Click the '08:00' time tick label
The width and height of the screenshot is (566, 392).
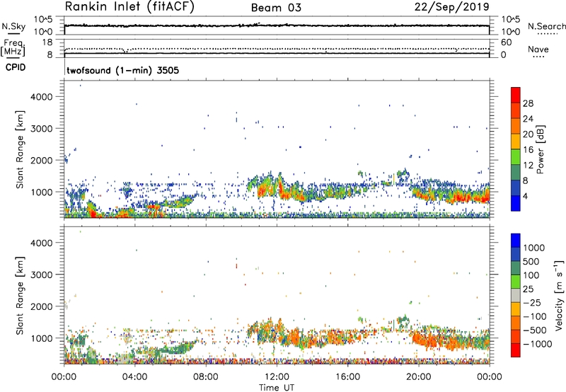coord(206,377)
